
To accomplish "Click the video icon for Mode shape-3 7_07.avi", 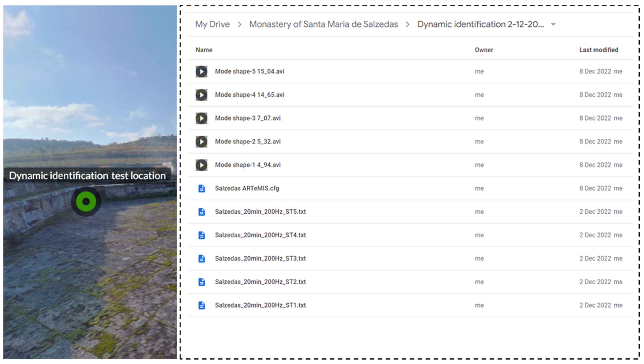I will click(201, 118).
